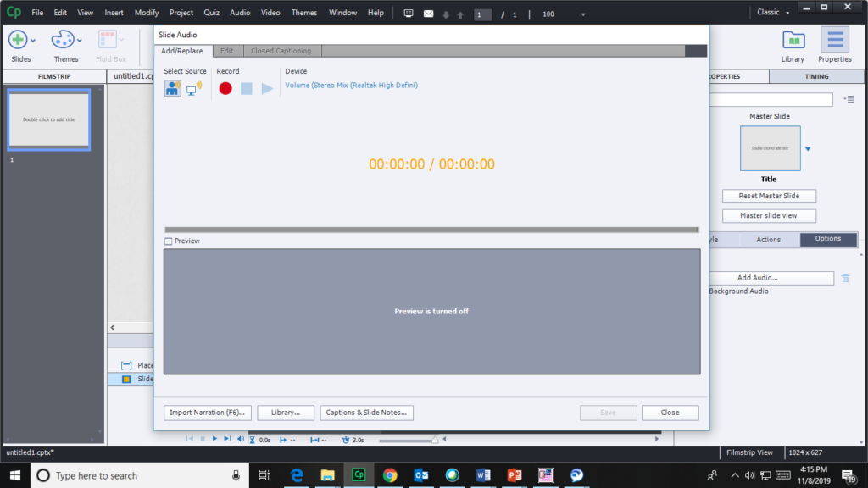Go to next slide down arrow
The width and height of the screenshot is (868, 488).
click(x=446, y=15)
